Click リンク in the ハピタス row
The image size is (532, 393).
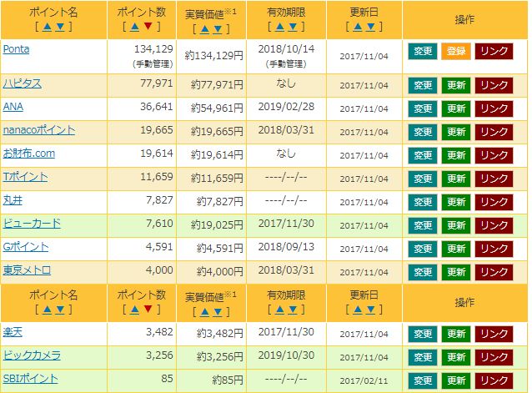[x=494, y=85]
